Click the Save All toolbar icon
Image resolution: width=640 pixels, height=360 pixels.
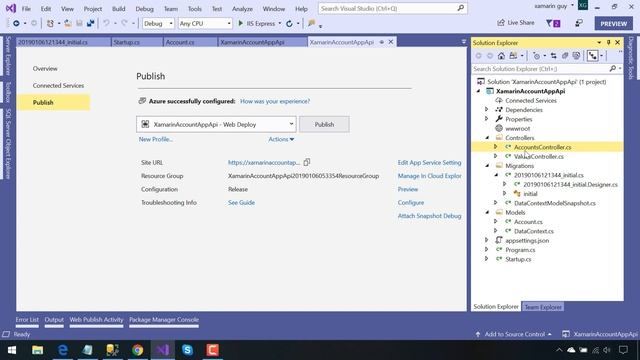click(90, 24)
